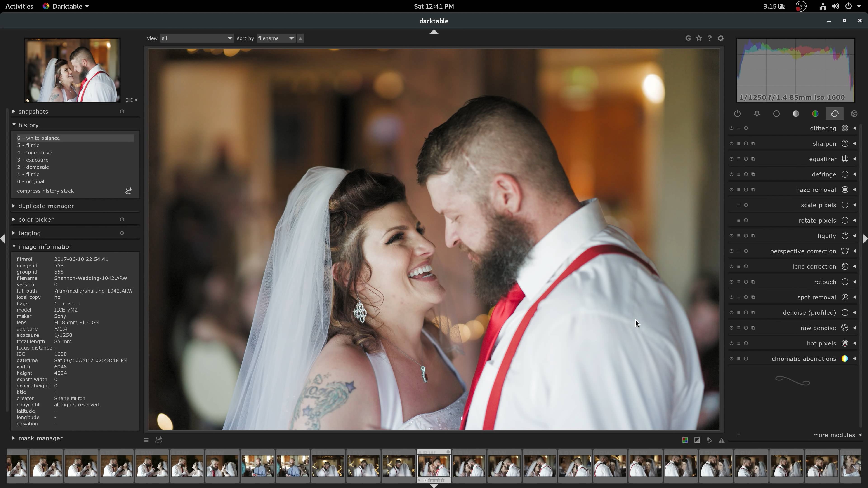The height and width of the screenshot is (488, 868).
Task: Toggle the star overlays icon
Action: pyautogui.click(x=699, y=38)
